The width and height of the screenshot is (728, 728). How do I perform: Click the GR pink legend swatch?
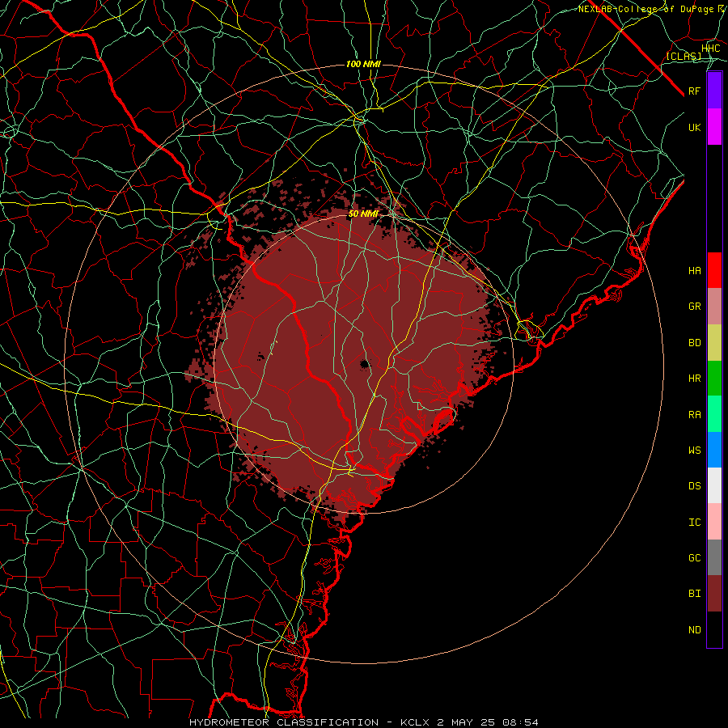(x=714, y=307)
